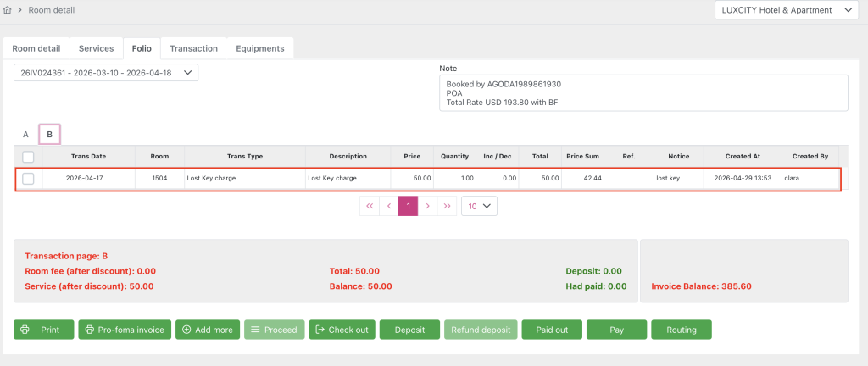Click the home icon in breadcrumb

click(8, 10)
